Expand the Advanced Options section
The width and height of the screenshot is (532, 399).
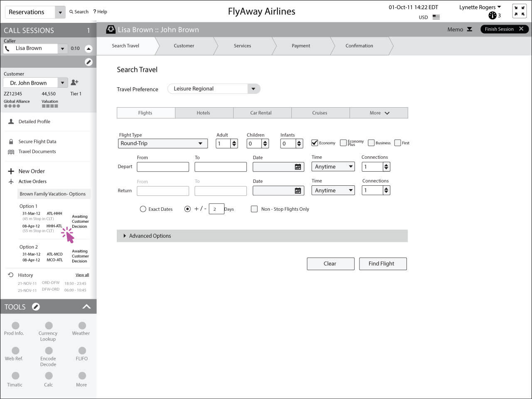point(125,236)
